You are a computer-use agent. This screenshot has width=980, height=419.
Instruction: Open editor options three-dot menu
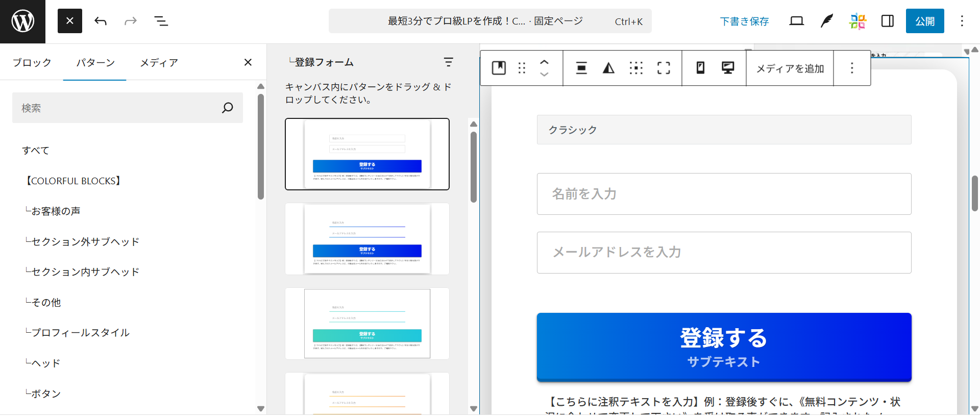(962, 21)
